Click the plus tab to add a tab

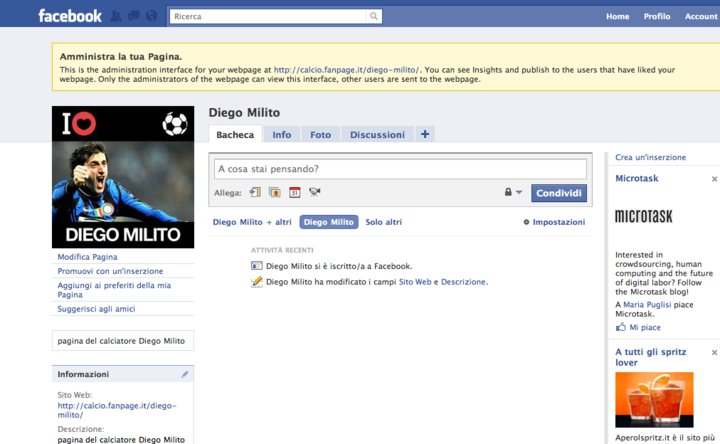click(425, 134)
